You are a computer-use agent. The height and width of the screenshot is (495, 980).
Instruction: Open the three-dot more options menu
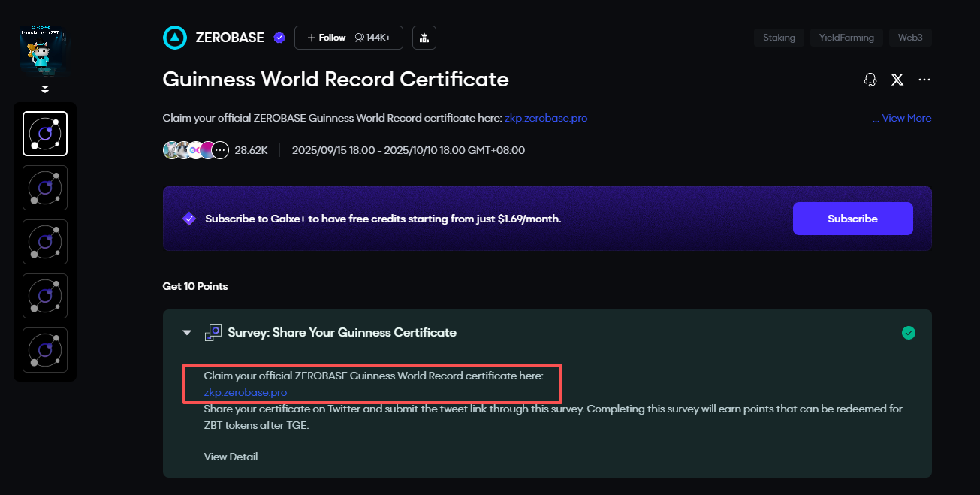coord(924,80)
